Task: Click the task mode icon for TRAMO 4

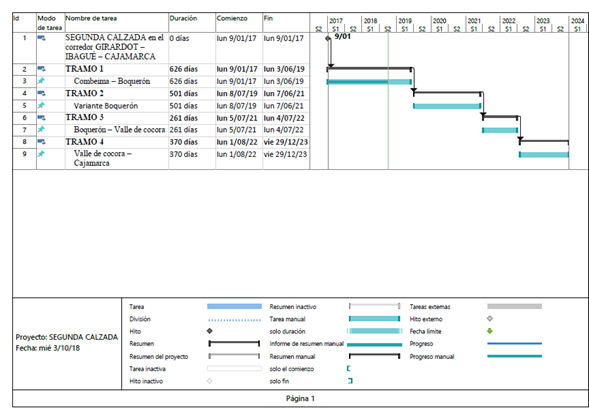Action: (41, 142)
